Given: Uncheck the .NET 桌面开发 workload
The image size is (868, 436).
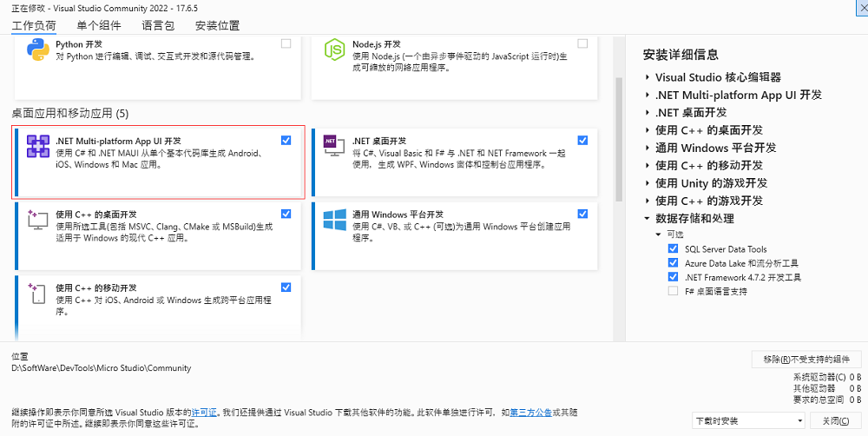Looking at the screenshot, I should point(582,140).
